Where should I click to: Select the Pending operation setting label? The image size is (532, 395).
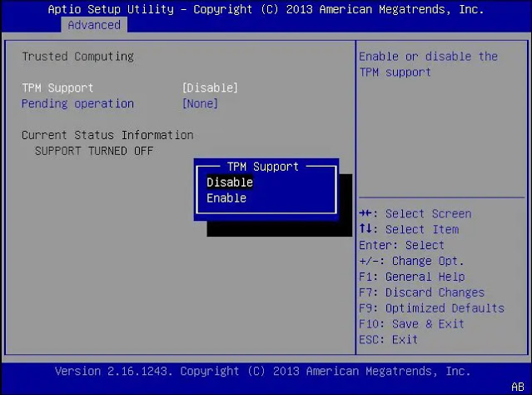tap(77, 103)
